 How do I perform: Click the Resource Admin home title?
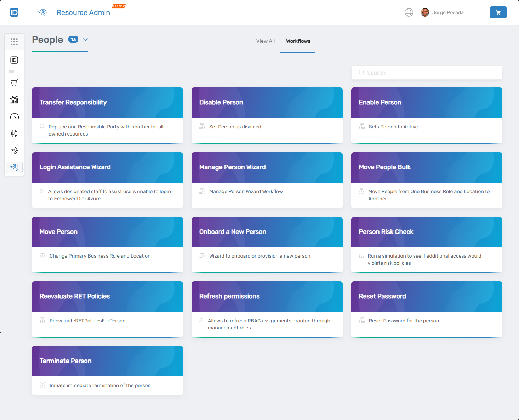(x=83, y=12)
